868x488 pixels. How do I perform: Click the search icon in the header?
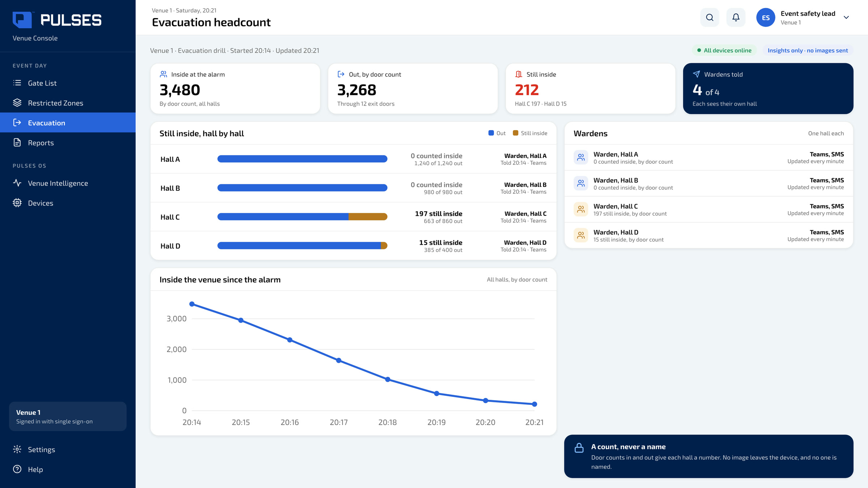tap(710, 17)
